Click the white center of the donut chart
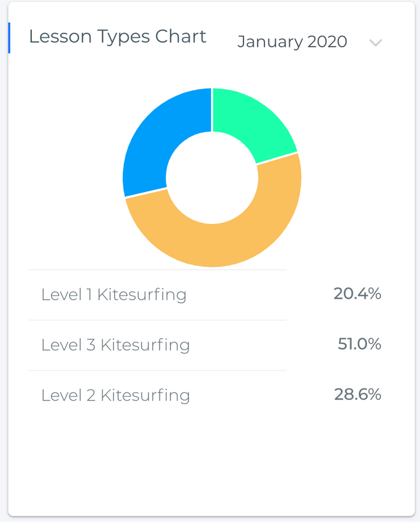Screen dimensions: 420x522 212,178
